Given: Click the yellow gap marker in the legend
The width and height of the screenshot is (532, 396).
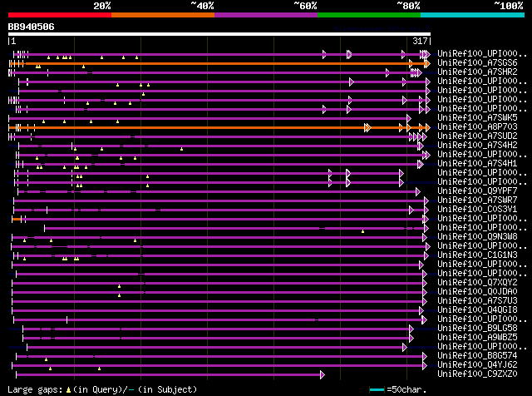Looking at the screenshot, I should pyautogui.click(x=68, y=390).
